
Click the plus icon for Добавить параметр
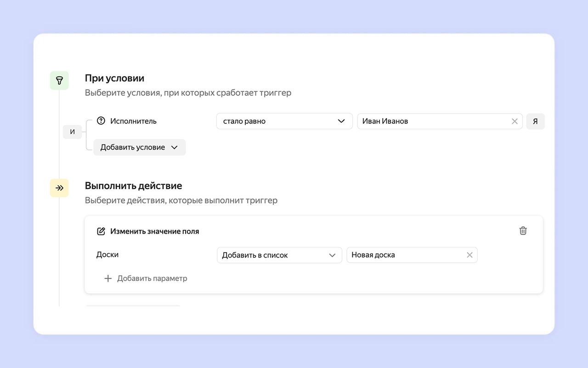coord(108,278)
